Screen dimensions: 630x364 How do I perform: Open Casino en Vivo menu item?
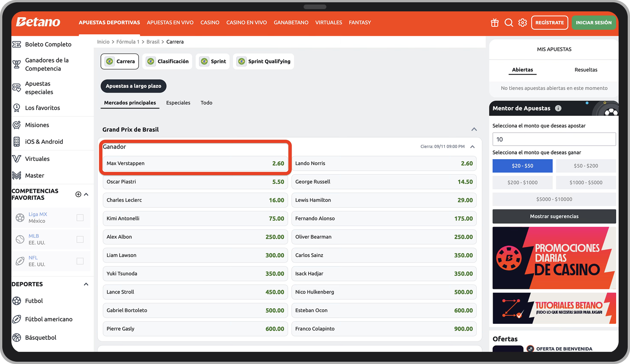[x=246, y=23]
